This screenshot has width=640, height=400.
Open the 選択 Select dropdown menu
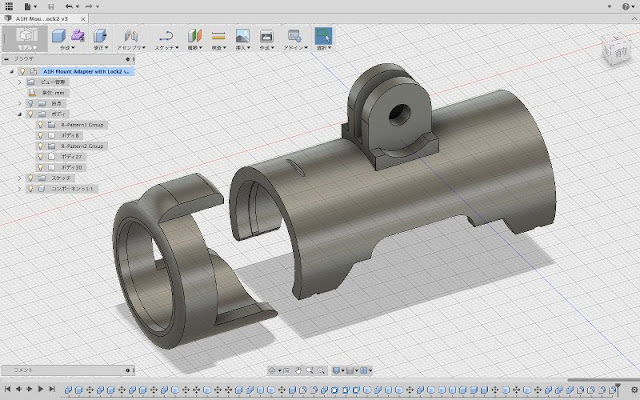click(x=324, y=48)
